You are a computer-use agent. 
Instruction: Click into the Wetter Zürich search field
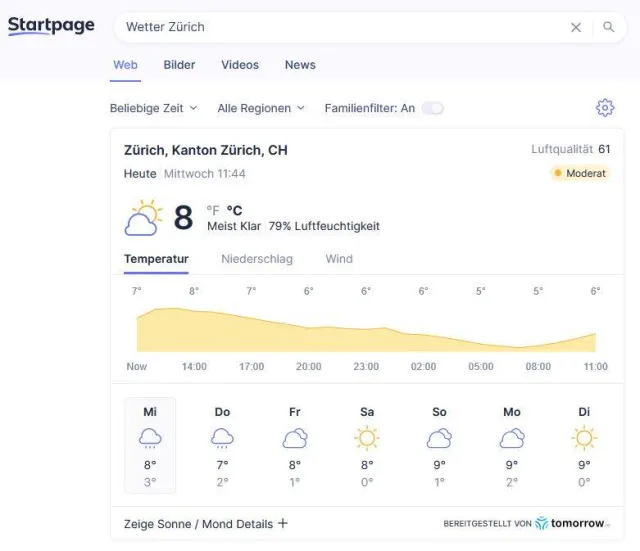(x=340, y=27)
